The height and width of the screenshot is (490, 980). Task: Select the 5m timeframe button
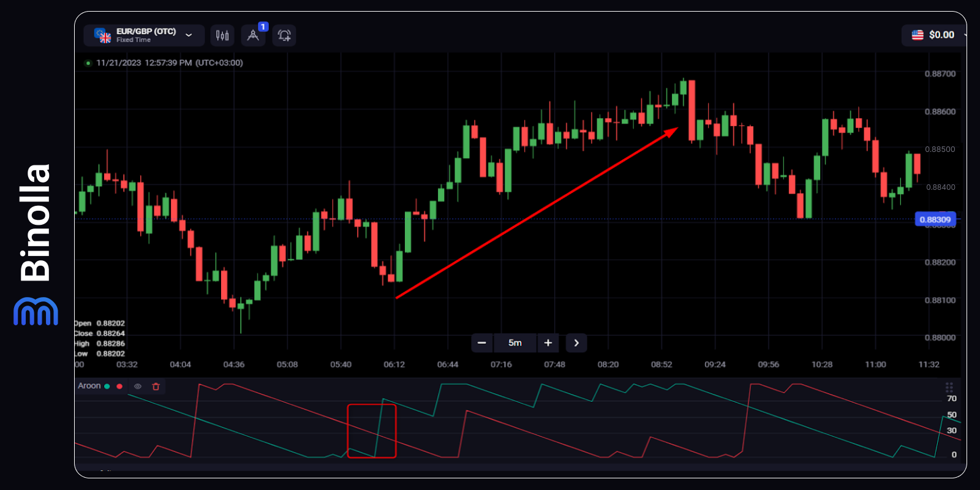[515, 343]
